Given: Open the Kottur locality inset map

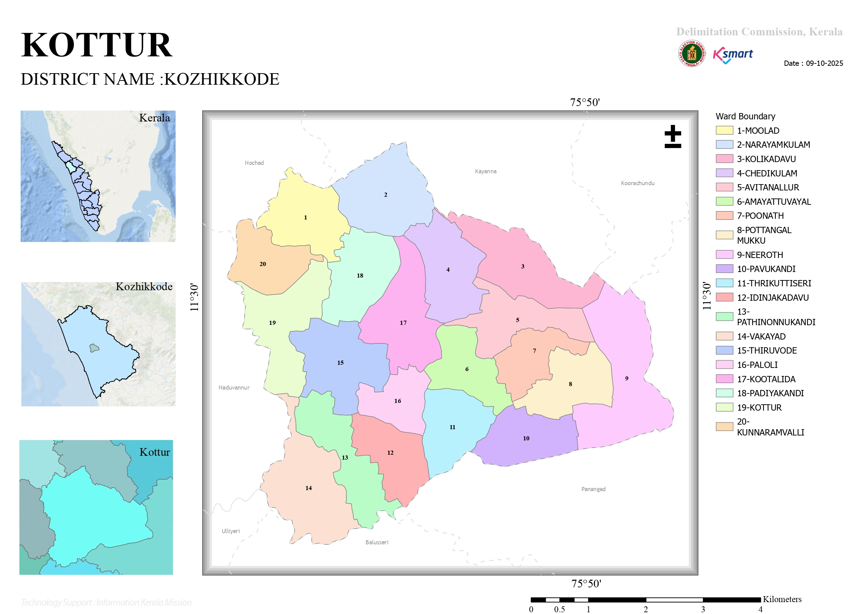Looking at the screenshot, I should pyautogui.click(x=96, y=507).
